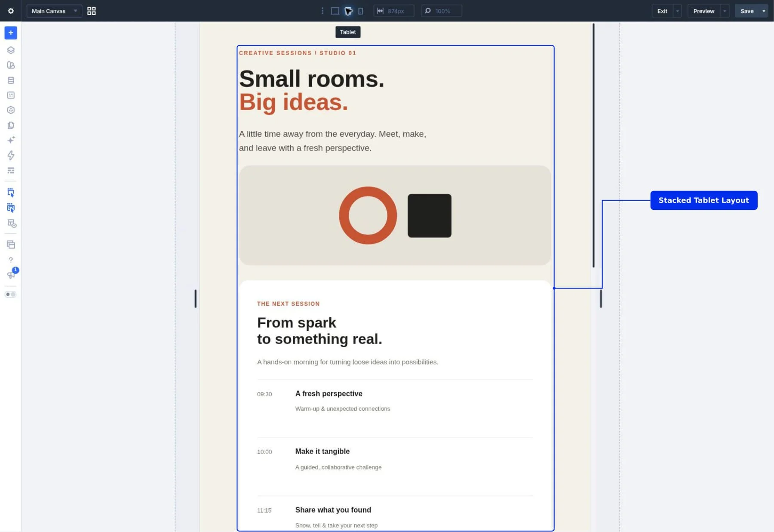Viewport: 774px width, 532px height.
Task: Switch to the mobile phone breakpoint view
Action: (360, 11)
